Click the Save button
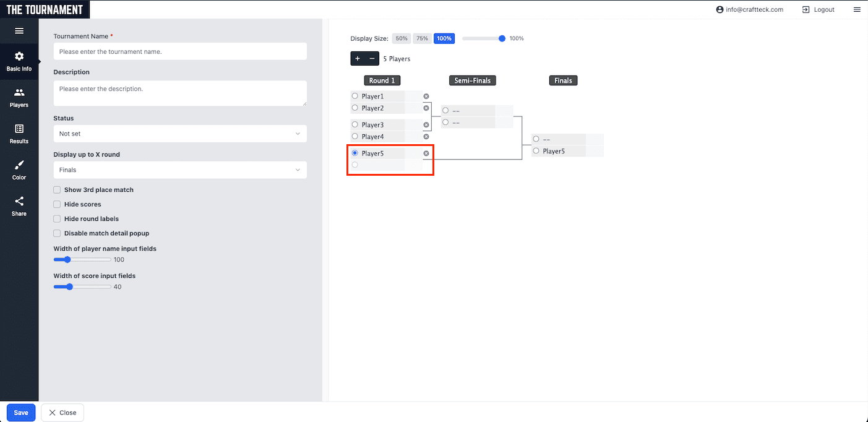The width and height of the screenshot is (868, 422). [x=21, y=413]
